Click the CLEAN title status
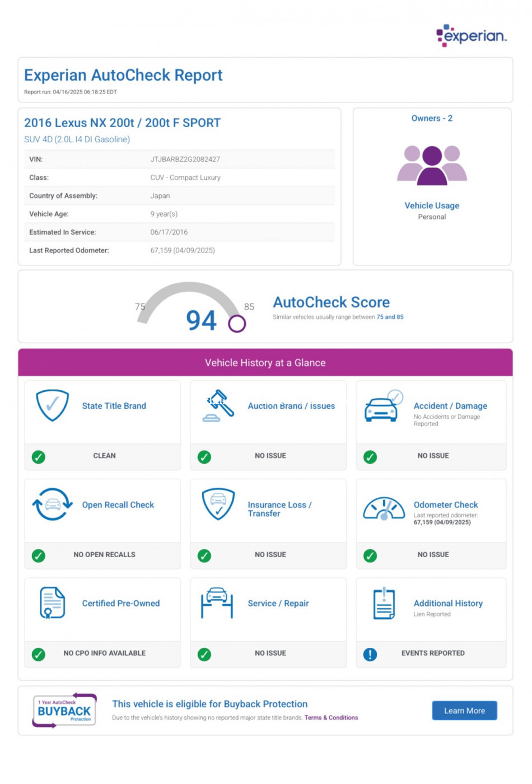The width and height of the screenshot is (532, 784). 105,456
